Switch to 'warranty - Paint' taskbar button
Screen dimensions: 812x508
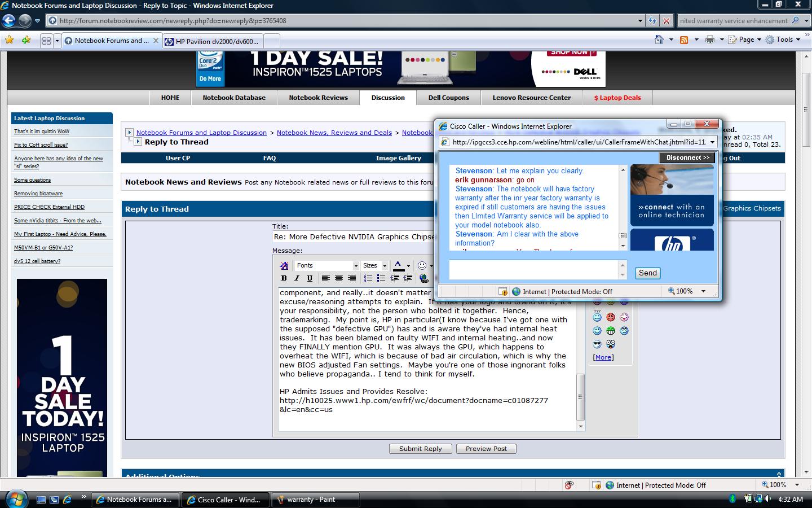coord(316,500)
